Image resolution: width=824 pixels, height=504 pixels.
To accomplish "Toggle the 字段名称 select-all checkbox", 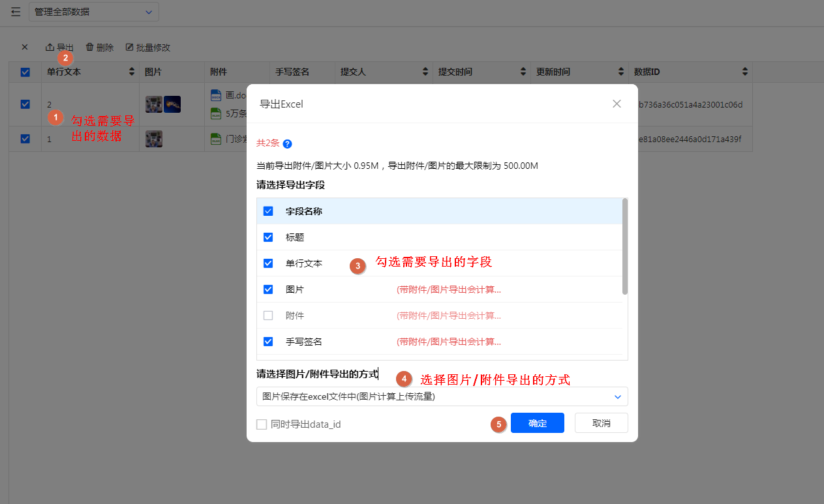I will tap(268, 211).
